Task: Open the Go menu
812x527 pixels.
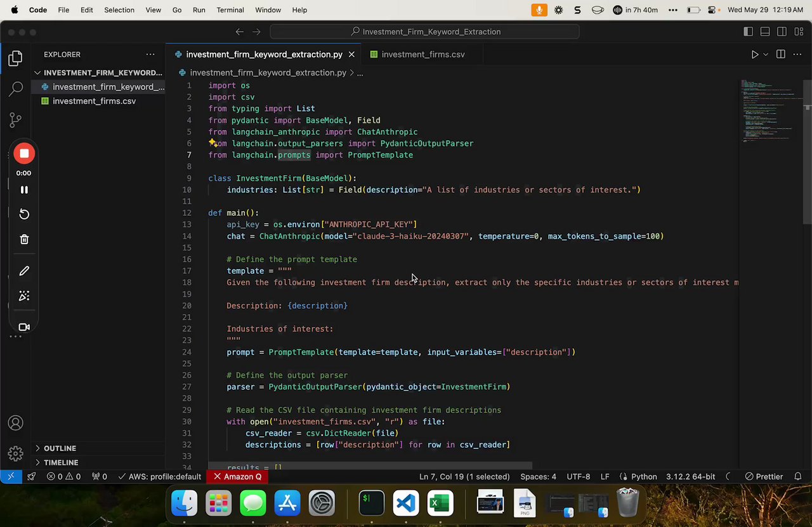Action: [x=177, y=10]
